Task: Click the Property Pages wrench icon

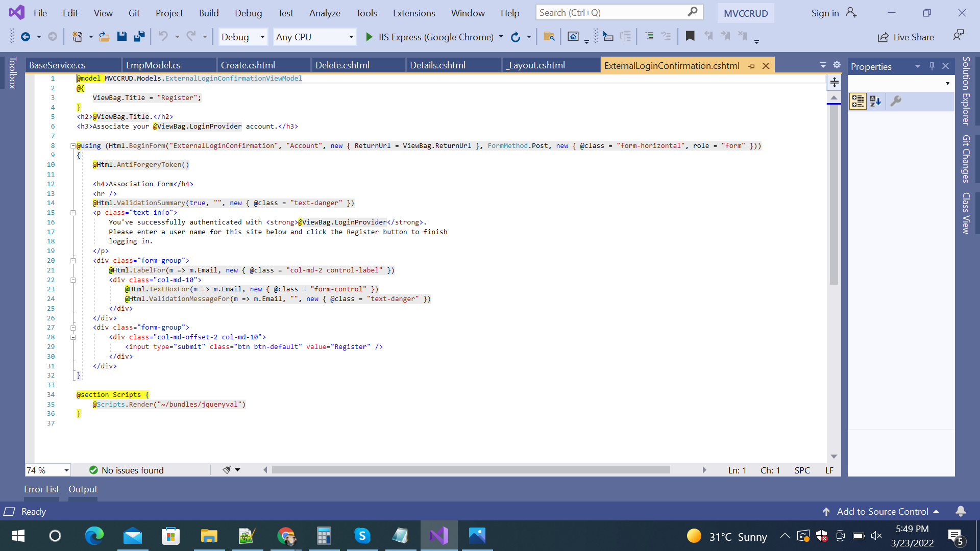Action: point(896,101)
